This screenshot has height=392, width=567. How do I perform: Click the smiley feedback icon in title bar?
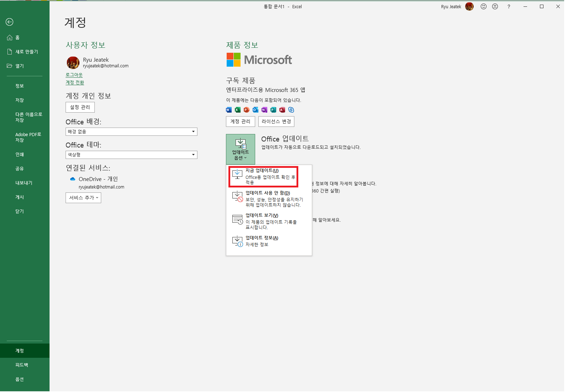tap(484, 6)
